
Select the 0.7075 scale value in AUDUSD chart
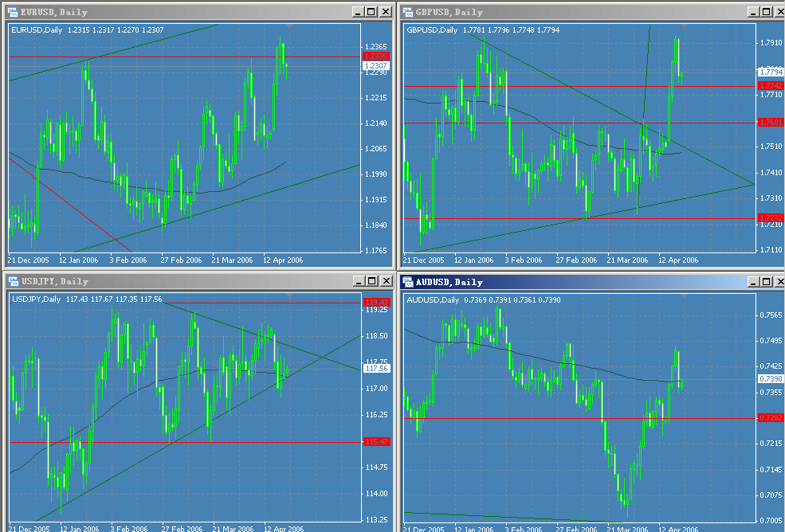[x=771, y=495]
